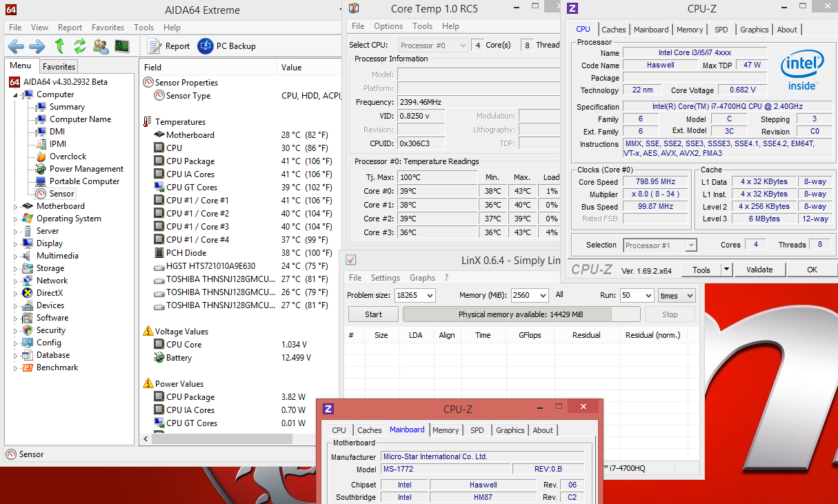Switch to the Favorites tab in AIDA64

[59, 67]
